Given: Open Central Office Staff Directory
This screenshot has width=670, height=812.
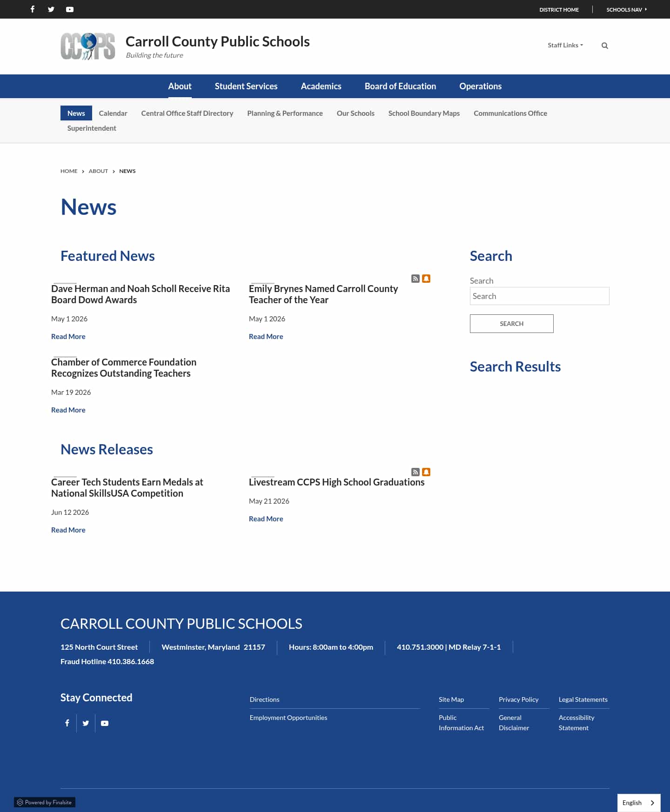Looking at the screenshot, I should [187, 113].
